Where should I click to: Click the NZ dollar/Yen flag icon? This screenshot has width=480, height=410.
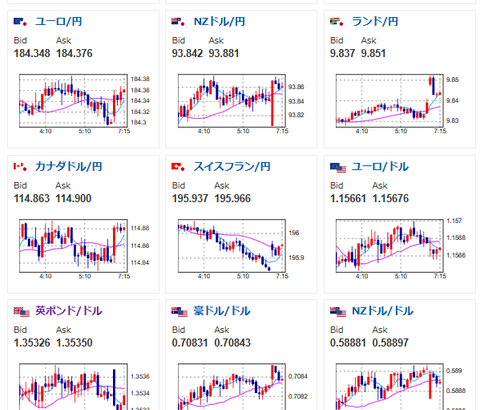click(178, 22)
